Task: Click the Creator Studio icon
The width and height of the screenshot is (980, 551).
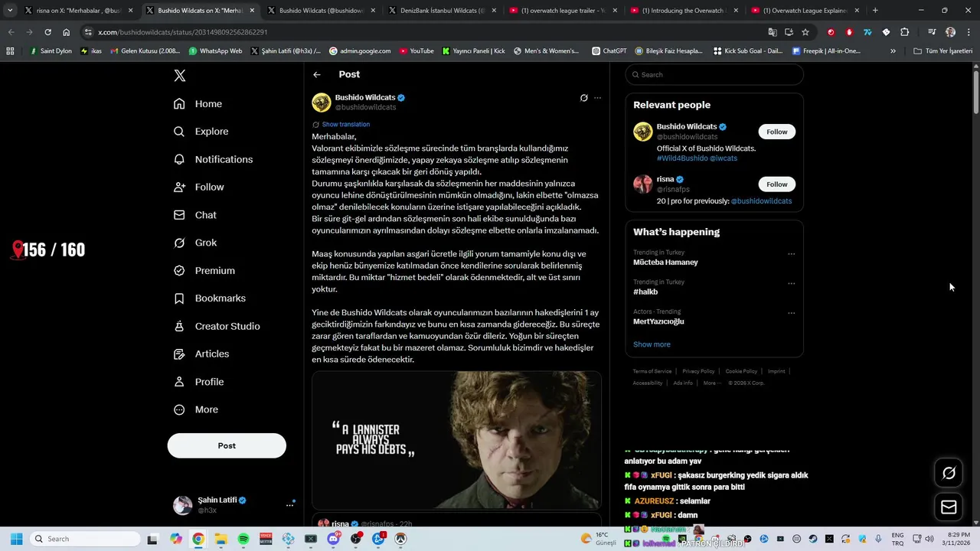Action: [x=179, y=326]
